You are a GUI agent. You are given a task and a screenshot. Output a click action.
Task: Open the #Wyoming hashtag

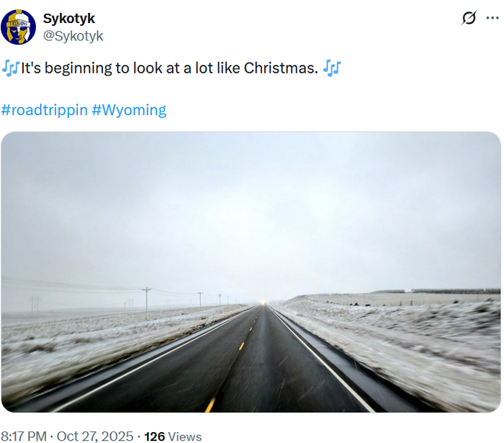pyautogui.click(x=129, y=110)
